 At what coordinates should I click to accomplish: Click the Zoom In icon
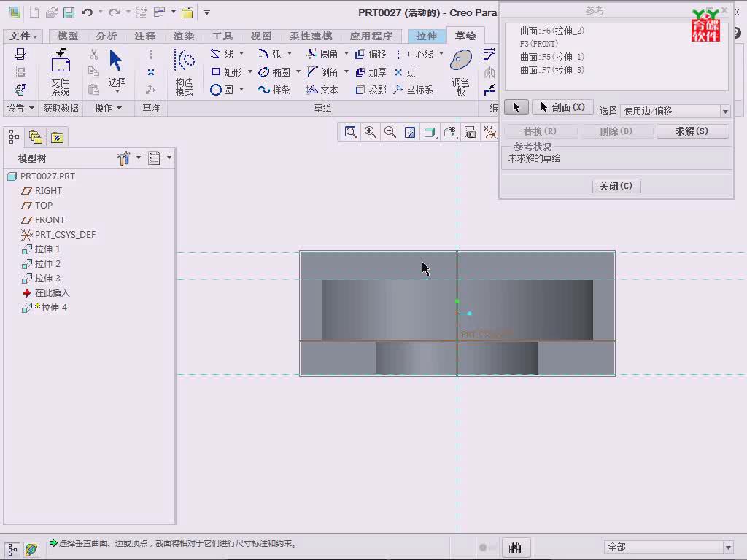click(x=370, y=132)
